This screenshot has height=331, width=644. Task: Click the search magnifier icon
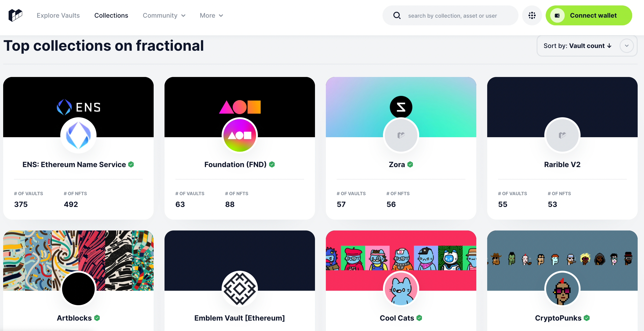tap(397, 15)
